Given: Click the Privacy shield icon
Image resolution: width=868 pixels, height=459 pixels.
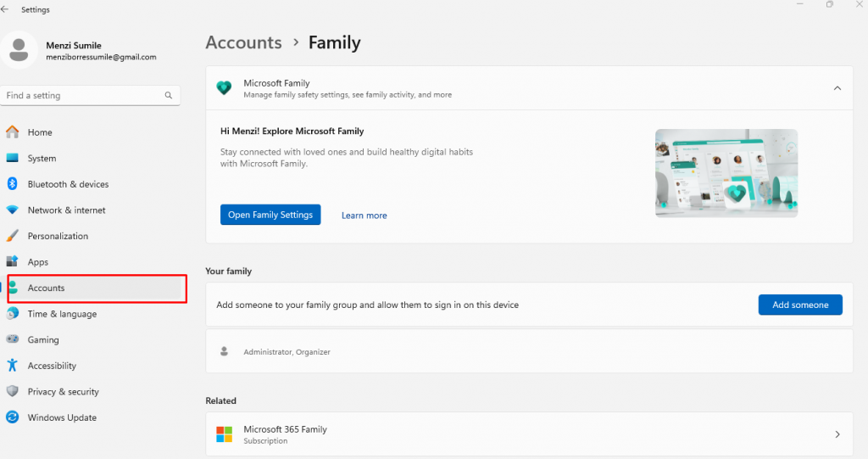Looking at the screenshot, I should point(12,391).
